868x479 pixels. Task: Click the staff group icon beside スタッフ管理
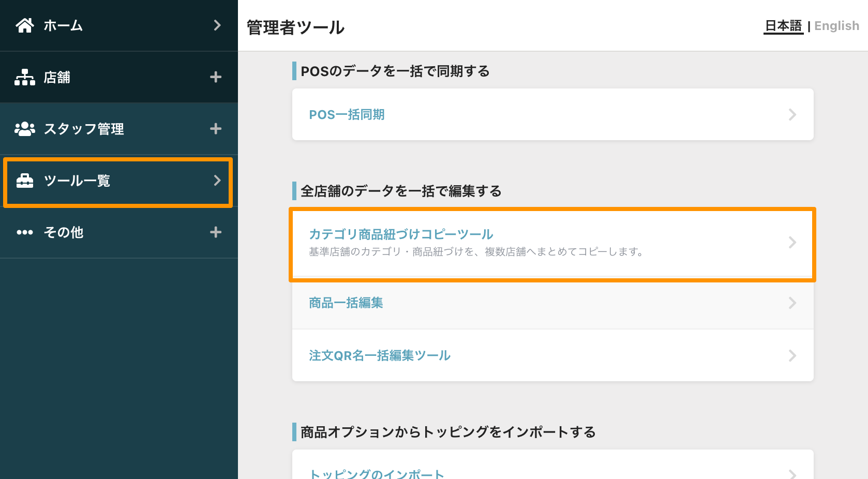click(25, 129)
